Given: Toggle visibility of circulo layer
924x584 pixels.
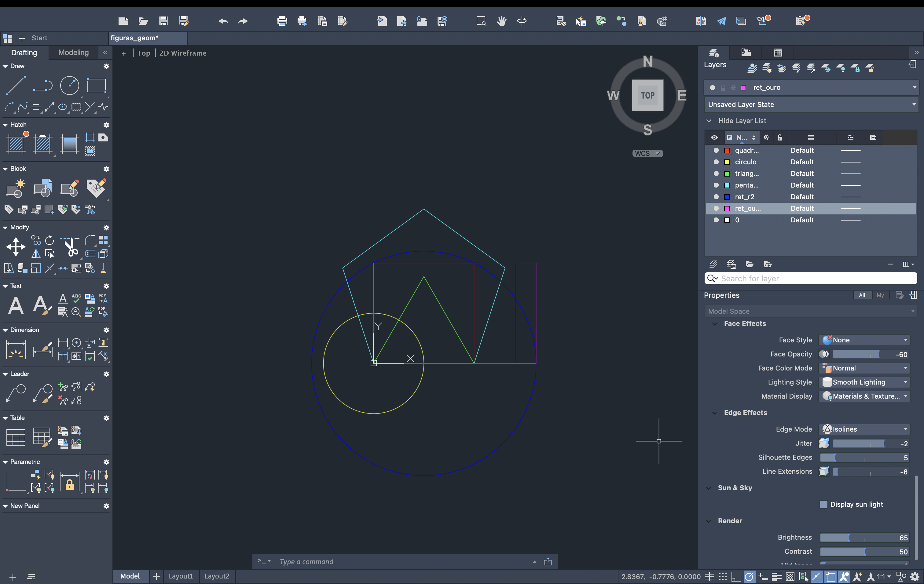Looking at the screenshot, I should coord(716,162).
